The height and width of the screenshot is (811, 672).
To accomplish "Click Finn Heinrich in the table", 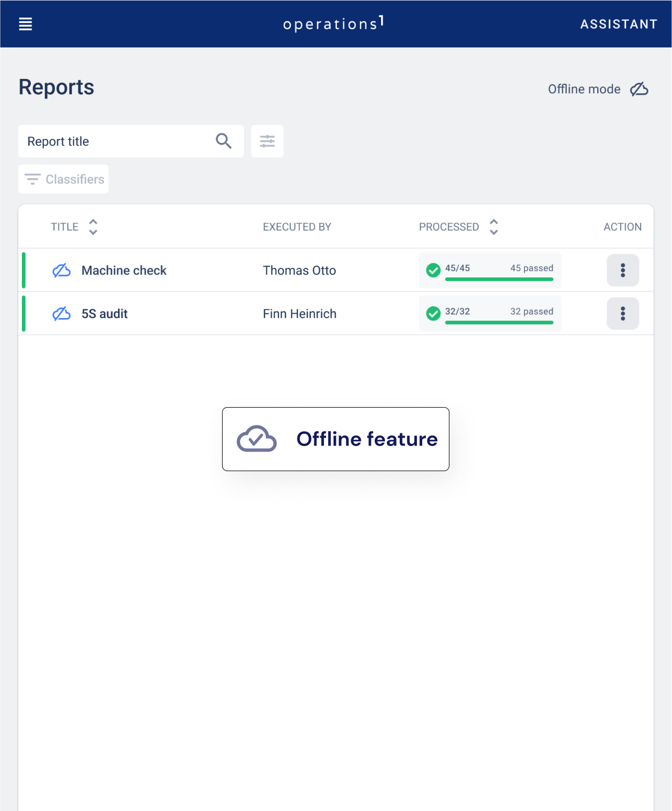I will click(x=299, y=314).
